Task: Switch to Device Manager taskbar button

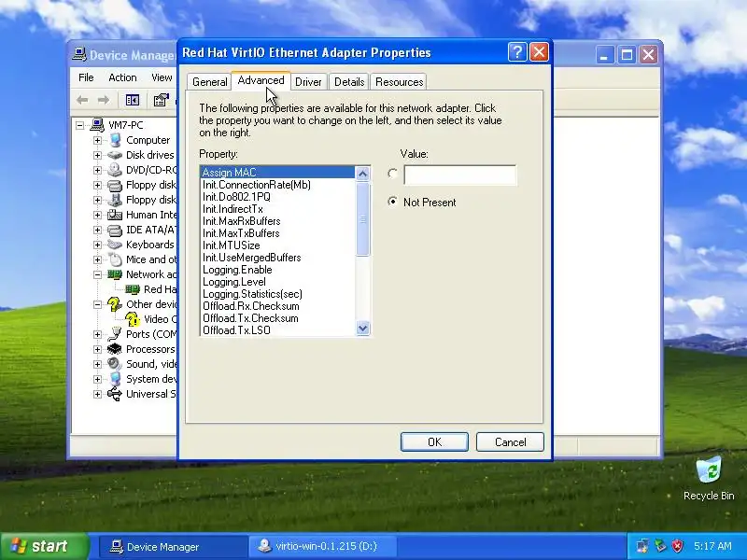Action: pyautogui.click(x=173, y=547)
